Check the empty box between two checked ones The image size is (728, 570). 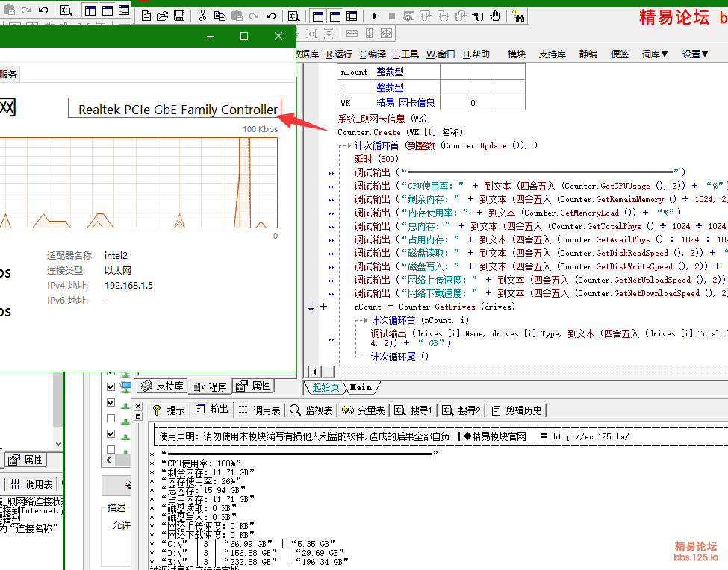(x=111, y=418)
